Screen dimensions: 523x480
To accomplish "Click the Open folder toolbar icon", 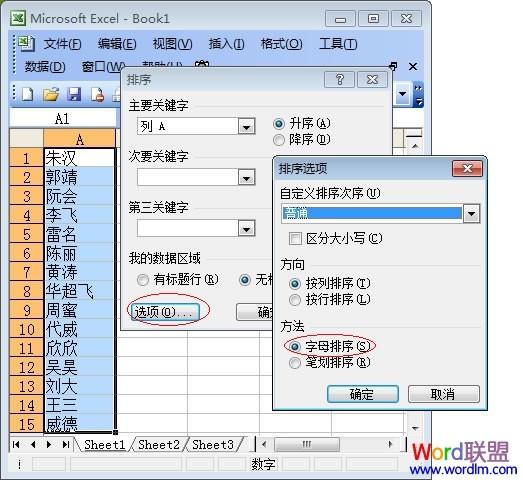I will coord(51,94).
